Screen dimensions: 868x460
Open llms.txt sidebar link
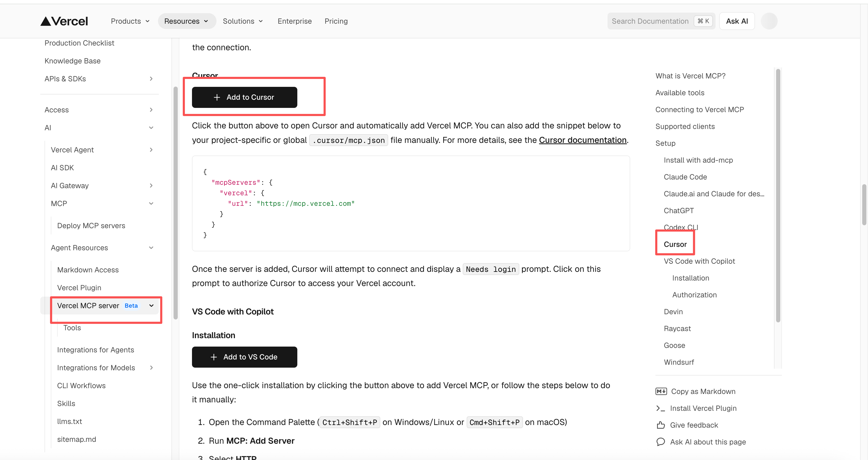70,421
